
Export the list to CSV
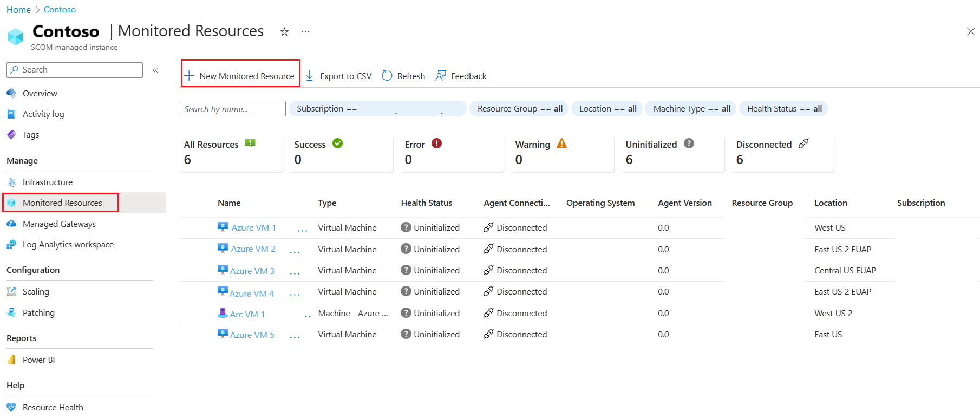coord(338,76)
